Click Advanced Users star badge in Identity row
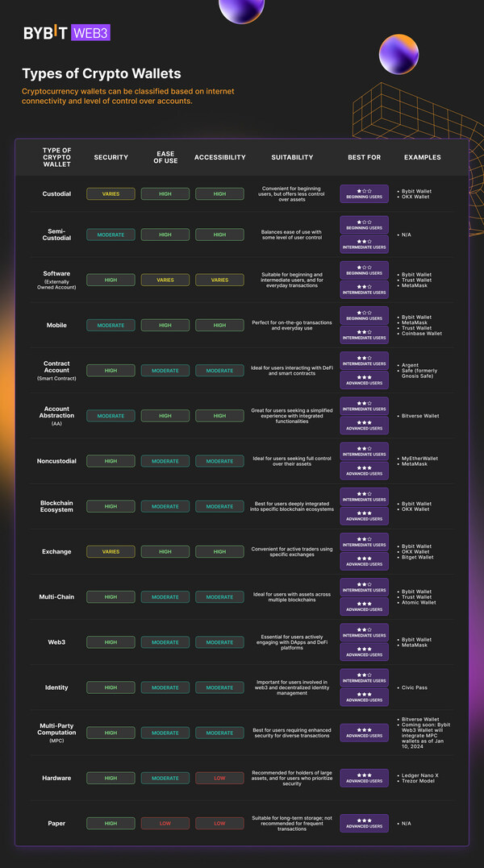 click(x=364, y=697)
